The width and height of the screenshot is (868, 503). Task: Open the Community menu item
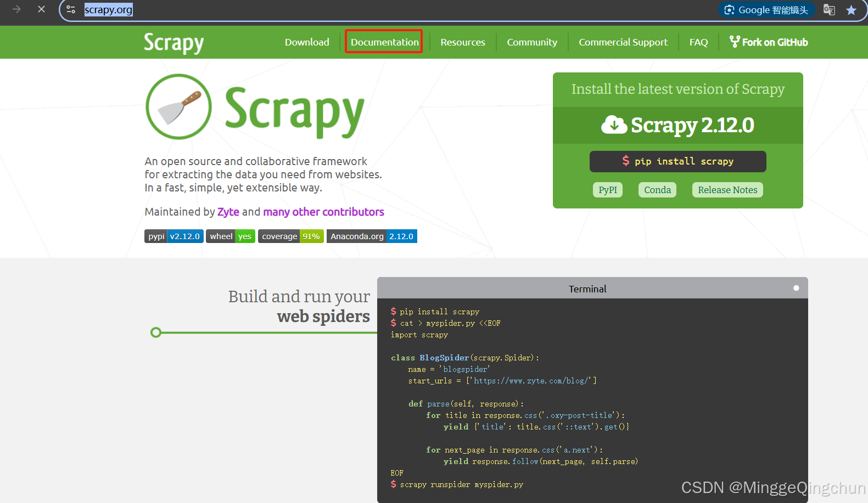point(532,42)
